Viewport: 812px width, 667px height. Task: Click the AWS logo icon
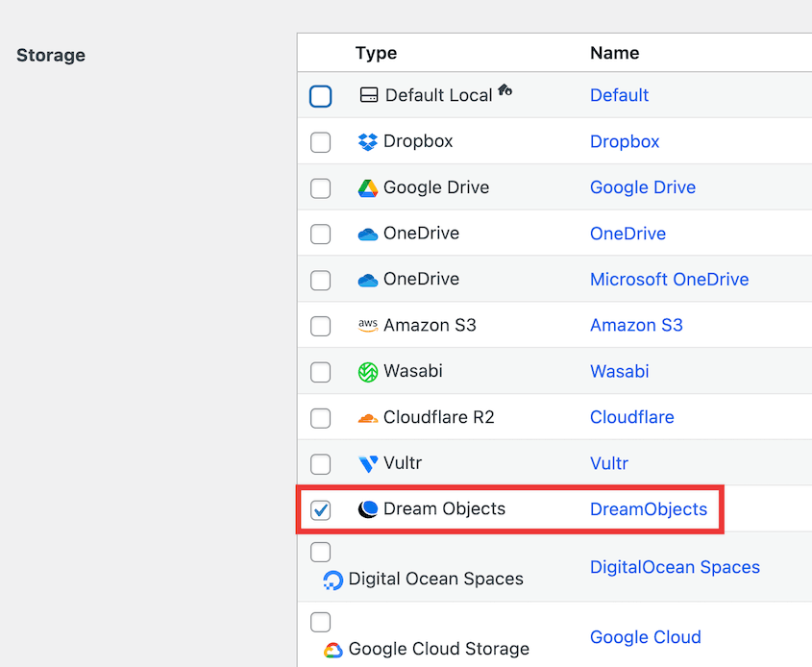[x=368, y=325]
